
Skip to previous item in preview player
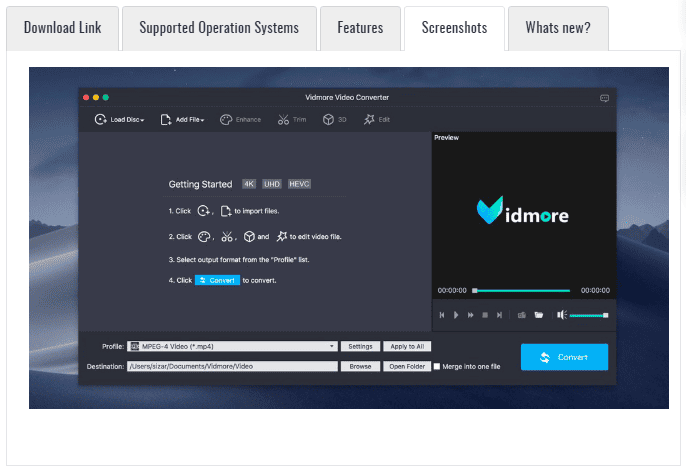click(442, 315)
